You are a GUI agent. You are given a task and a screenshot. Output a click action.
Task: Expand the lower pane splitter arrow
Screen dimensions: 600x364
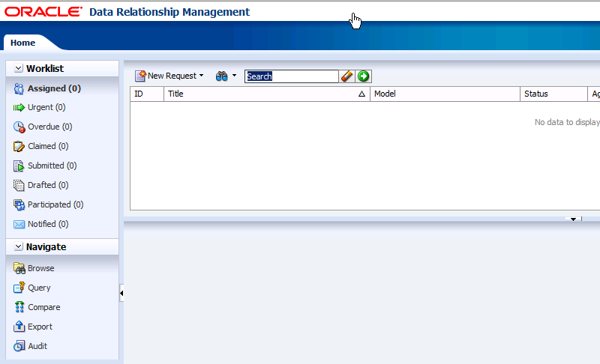[x=573, y=219]
